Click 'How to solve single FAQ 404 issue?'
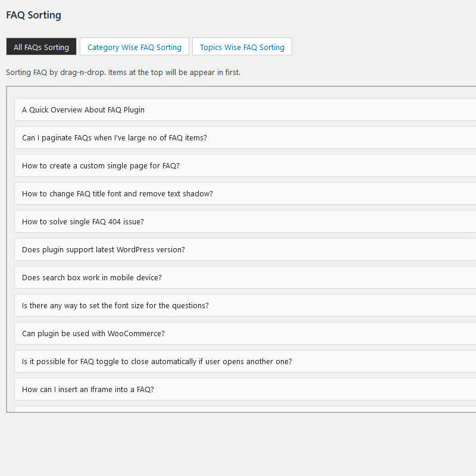 238,221
